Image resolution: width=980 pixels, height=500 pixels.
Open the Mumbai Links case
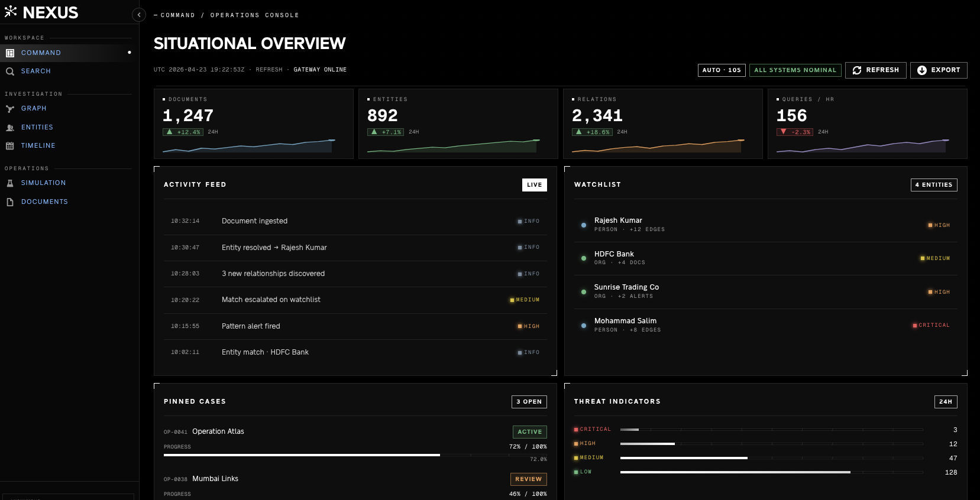215,479
